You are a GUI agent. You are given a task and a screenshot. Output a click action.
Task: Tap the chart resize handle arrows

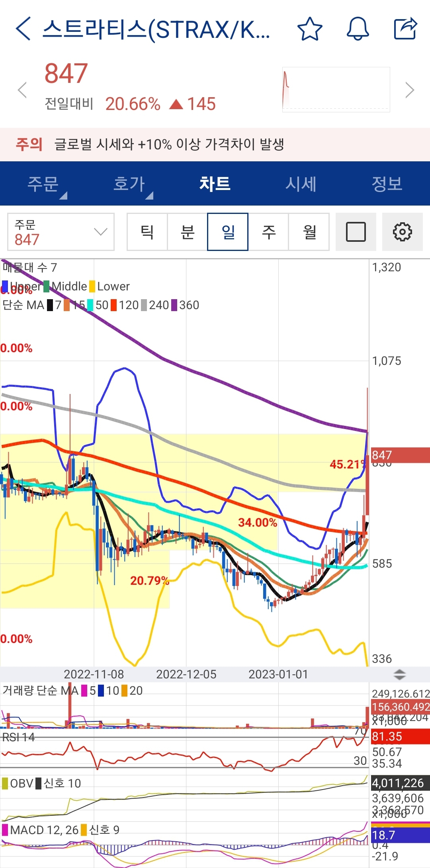[399, 674]
